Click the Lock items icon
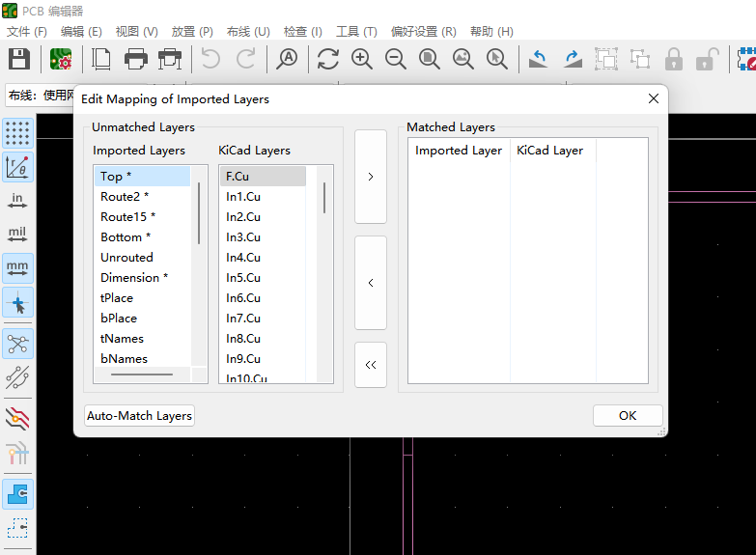This screenshot has width=756, height=555. click(x=674, y=59)
